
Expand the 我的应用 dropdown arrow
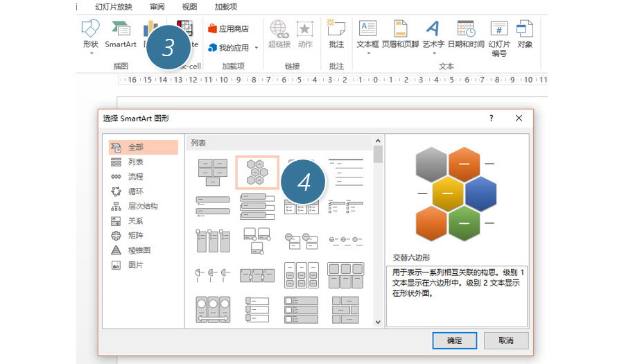point(257,49)
